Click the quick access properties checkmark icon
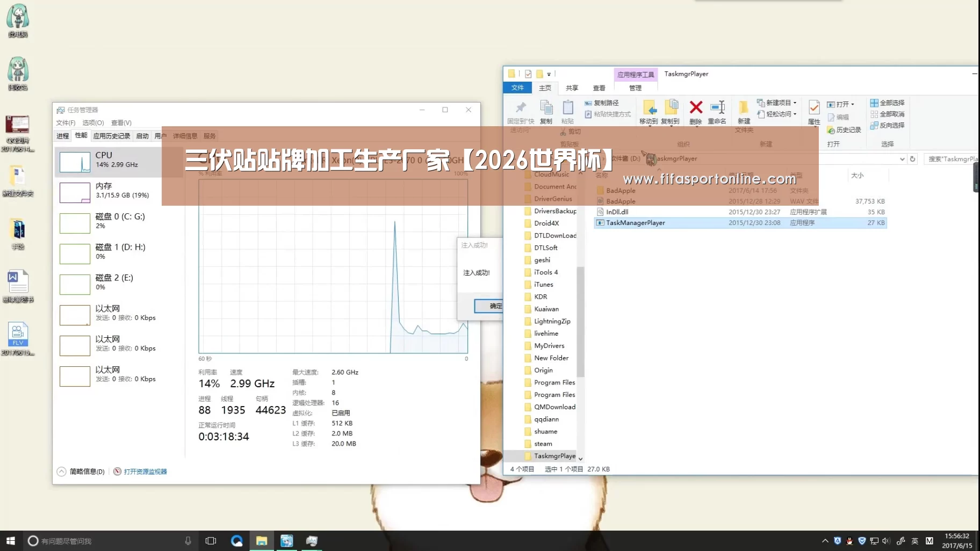980x551 pixels. click(x=528, y=74)
